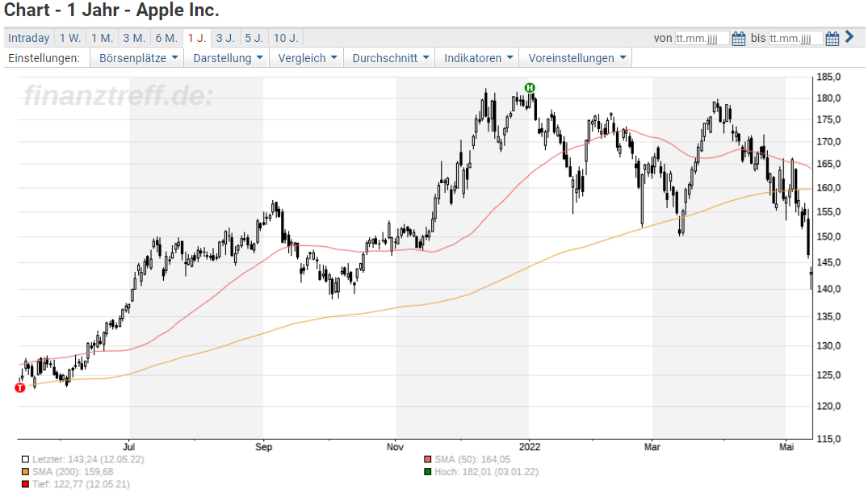Click the red T low marker
Viewport: 868px width, 493px height.
[x=20, y=388]
